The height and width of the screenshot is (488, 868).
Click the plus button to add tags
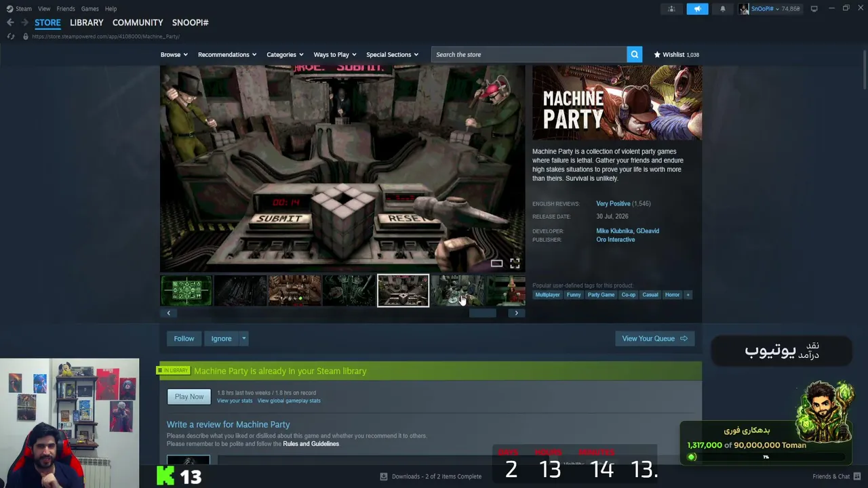[x=688, y=295]
